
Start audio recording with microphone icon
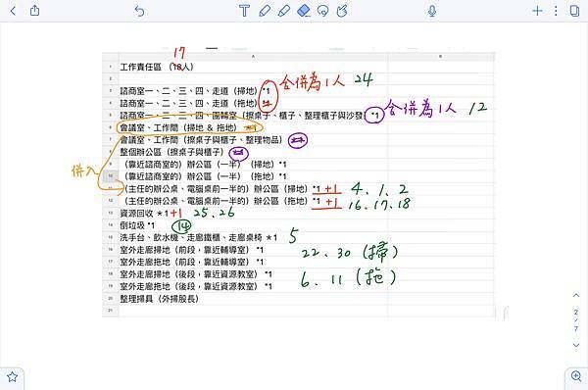pyautogui.click(x=432, y=11)
